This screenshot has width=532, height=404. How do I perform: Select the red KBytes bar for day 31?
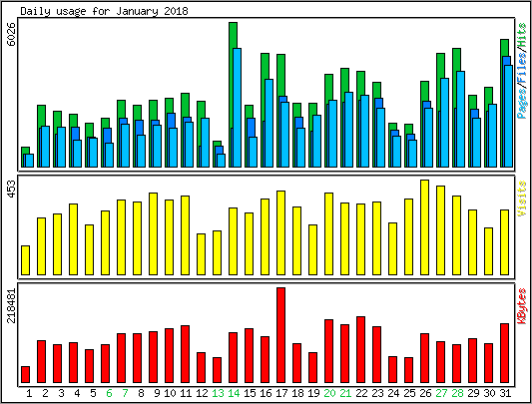click(x=504, y=353)
